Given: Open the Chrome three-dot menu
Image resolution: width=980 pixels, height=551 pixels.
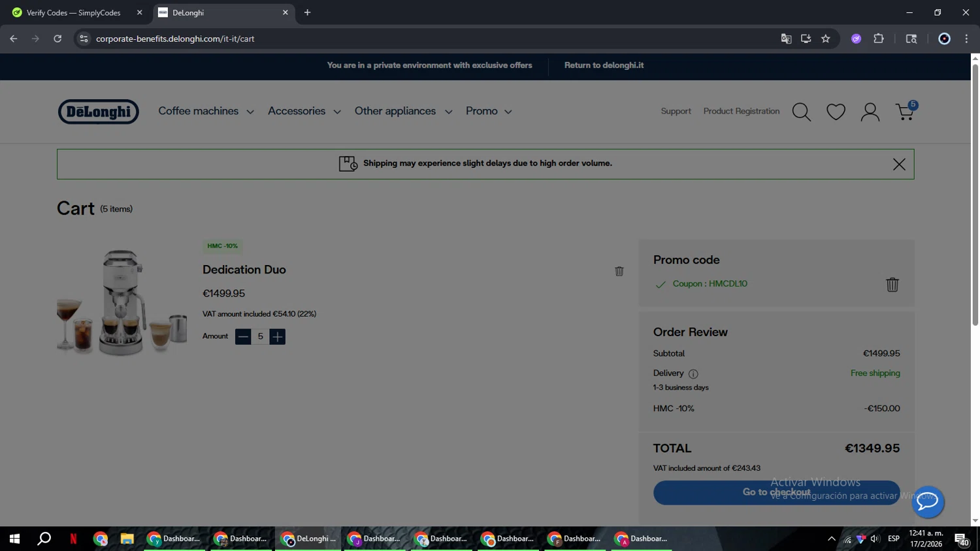Looking at the screenshot, I should [966, 39].
